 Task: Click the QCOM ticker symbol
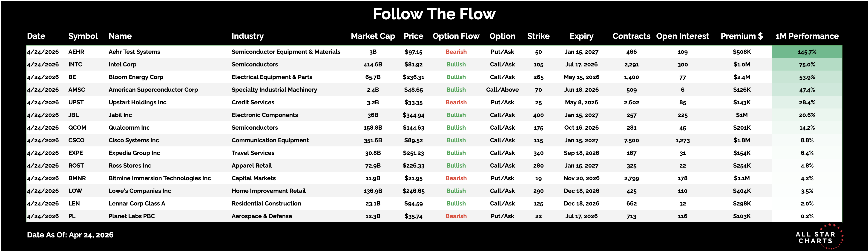coord(77,128)
